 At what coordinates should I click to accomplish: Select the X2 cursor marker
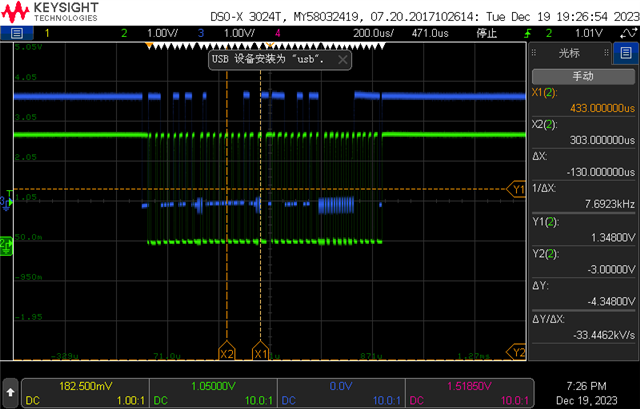coord(227,351)
